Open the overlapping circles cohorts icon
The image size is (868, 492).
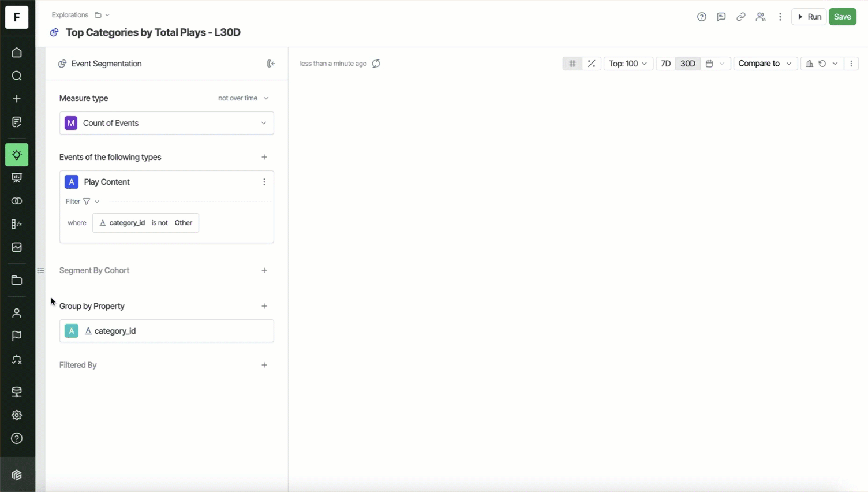pyautogui.click(x=17, y=201)
